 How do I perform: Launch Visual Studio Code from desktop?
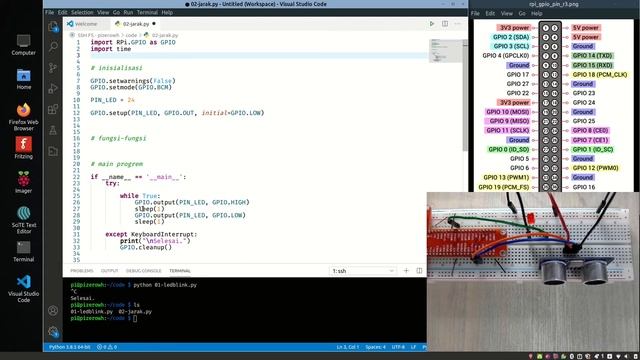pos(24,289)
